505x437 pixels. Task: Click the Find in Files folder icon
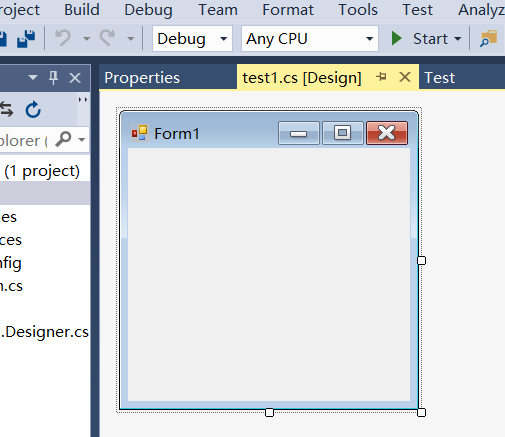488,39
